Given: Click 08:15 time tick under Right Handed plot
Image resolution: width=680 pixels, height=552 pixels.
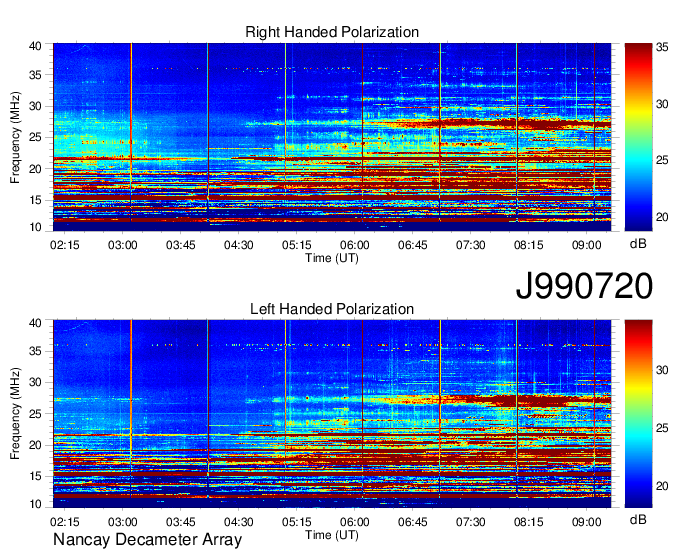Looking at the screenshot, I should click(x=529, y=245).
